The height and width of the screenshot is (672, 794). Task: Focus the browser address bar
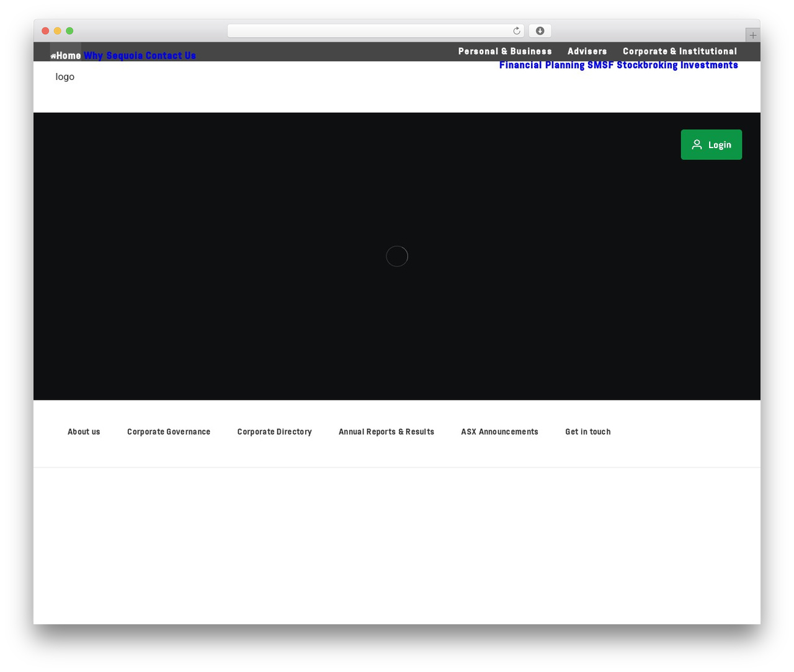tap(375, 31)
